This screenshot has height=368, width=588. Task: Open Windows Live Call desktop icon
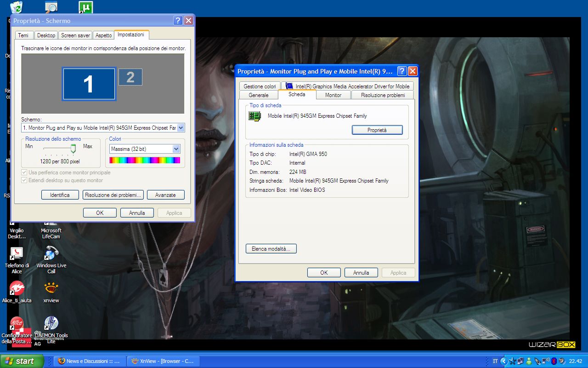(51, 260)
